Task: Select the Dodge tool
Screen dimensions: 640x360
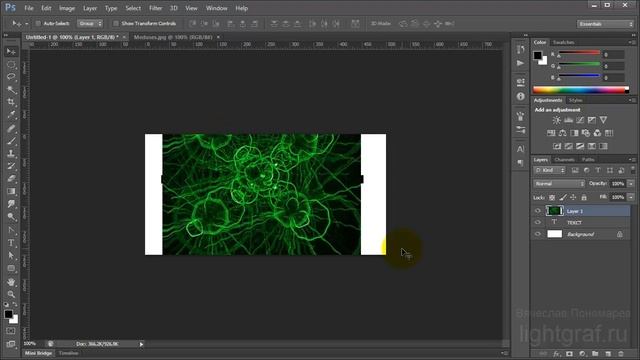Action: (x=11, y=217)
